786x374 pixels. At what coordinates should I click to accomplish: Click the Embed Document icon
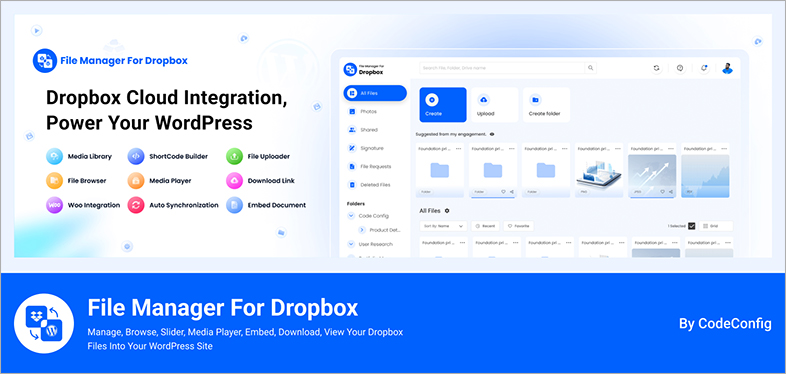pyautogui.click(x=234, y=205)
